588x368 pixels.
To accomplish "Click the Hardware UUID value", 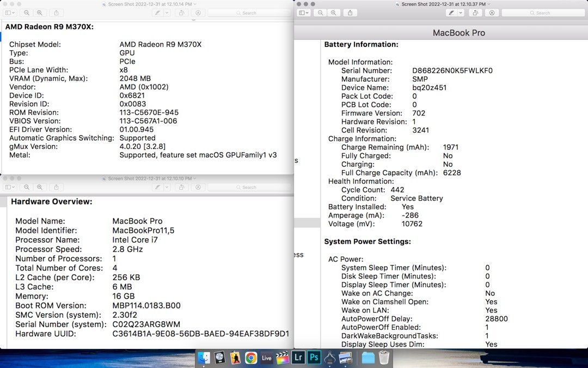I will click(200, 334).
